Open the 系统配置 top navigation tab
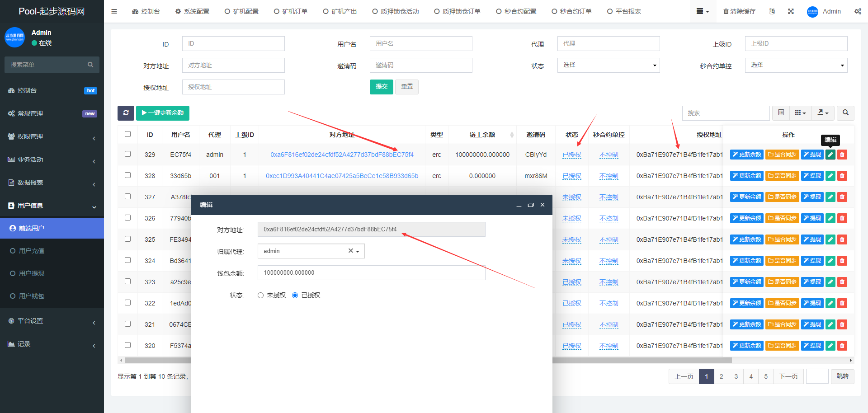The width and height of the screenshot is (868, 413). pyautogui.click(x=192, y=11)
